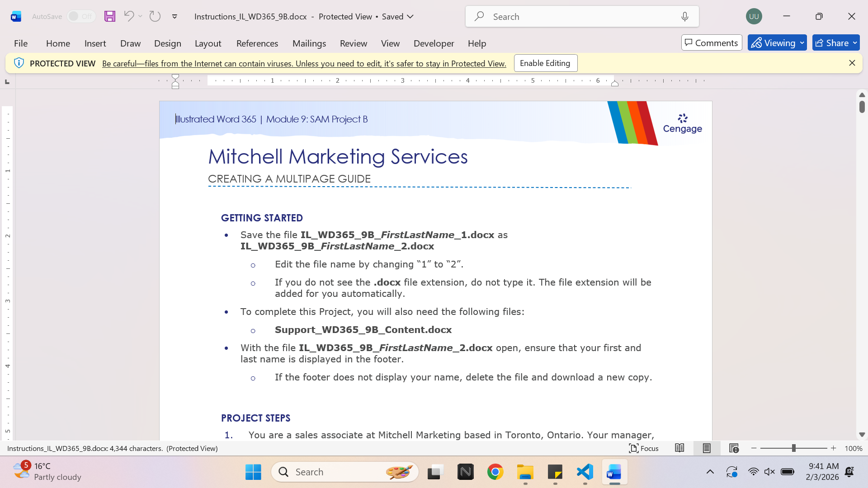Click the Support_WD365_9B_Content.docx text
Screen dimensions: 868x488
(363, 330)
